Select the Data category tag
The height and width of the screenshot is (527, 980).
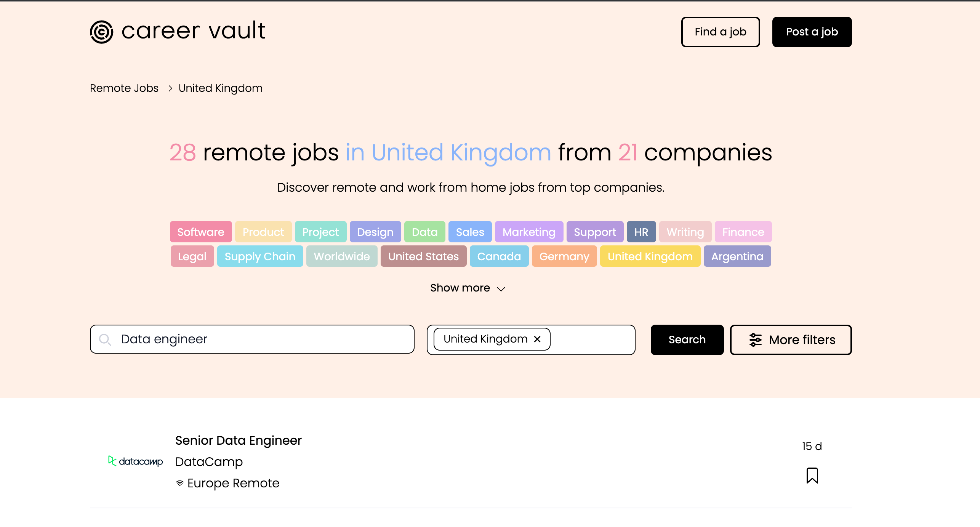(x=424, y=232)
